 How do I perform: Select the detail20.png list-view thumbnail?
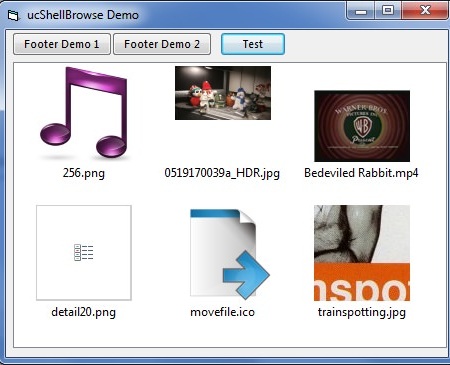pos(84,253)
